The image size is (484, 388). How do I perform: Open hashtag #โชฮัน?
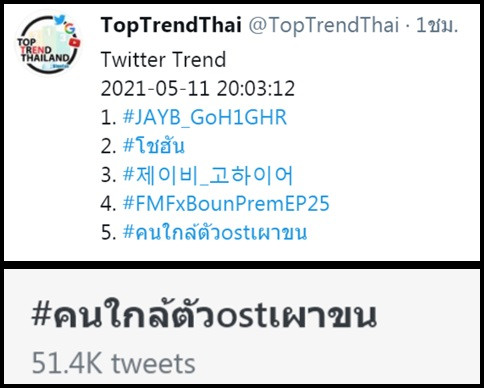coord(153,146)
